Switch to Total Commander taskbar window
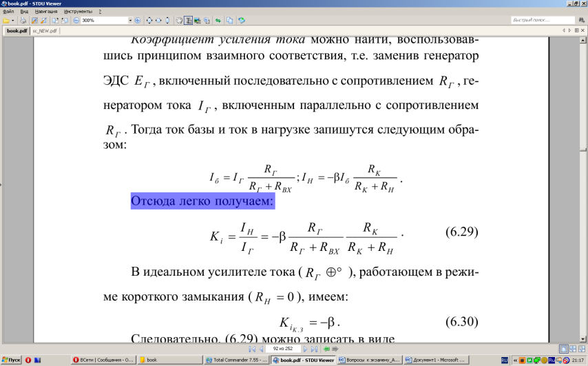The height and width of the screenshot is (366, 588). tap(236, 360)
